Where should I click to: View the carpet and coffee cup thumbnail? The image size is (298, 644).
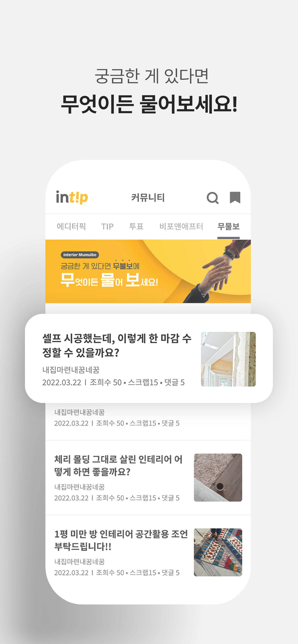coord(218,477)
